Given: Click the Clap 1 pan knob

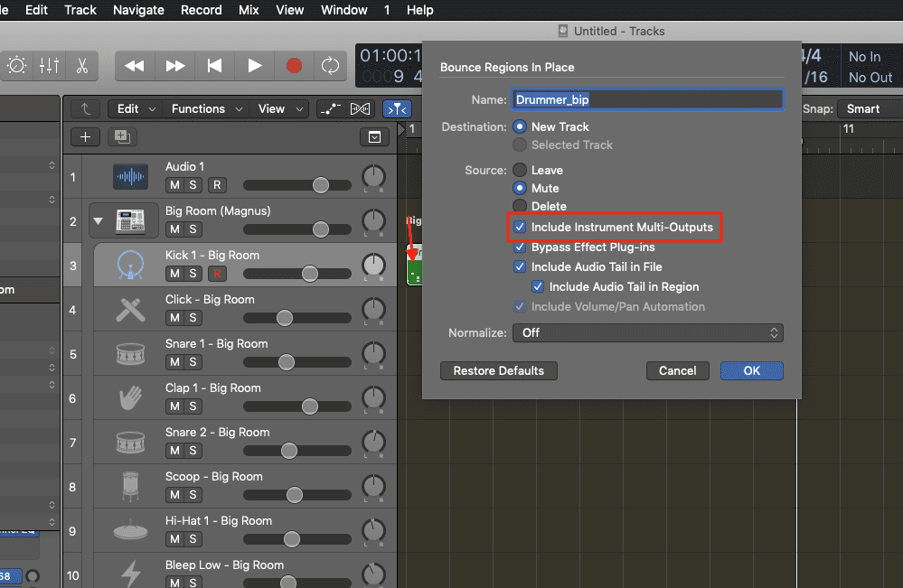Looking at the screenshot, I should pyautogui.click(x=373, y=397).
